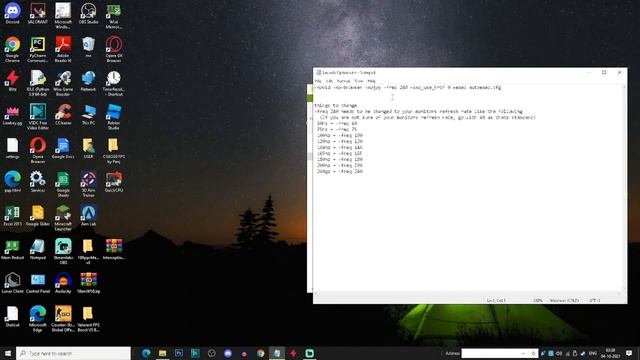Open Aim Lab desktop shortcut
This screenshot has width=640, height=360.
(x=88, y=215)
